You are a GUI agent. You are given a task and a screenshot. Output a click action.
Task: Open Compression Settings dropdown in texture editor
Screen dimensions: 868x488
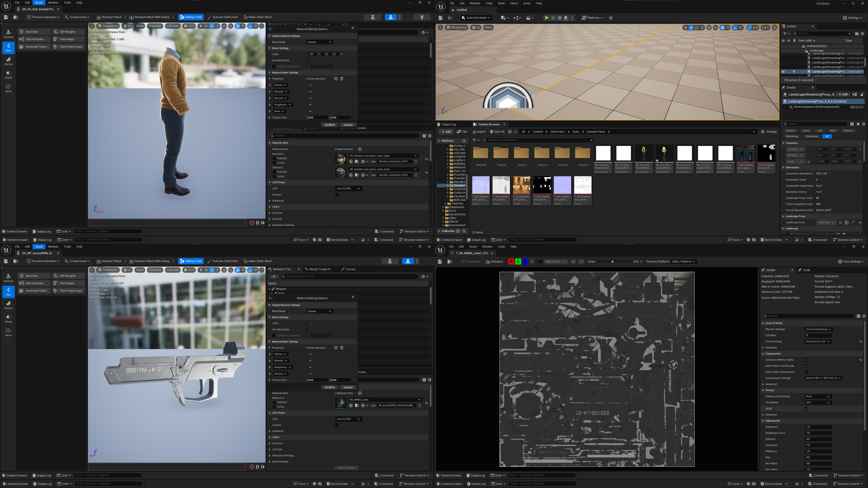point(823,378)
